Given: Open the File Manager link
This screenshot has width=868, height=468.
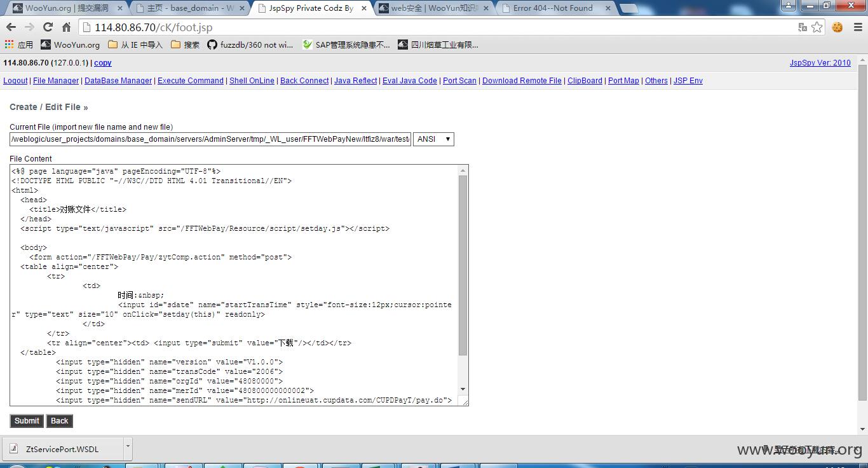Looking at the screenshot, I should tap(56, 81).
